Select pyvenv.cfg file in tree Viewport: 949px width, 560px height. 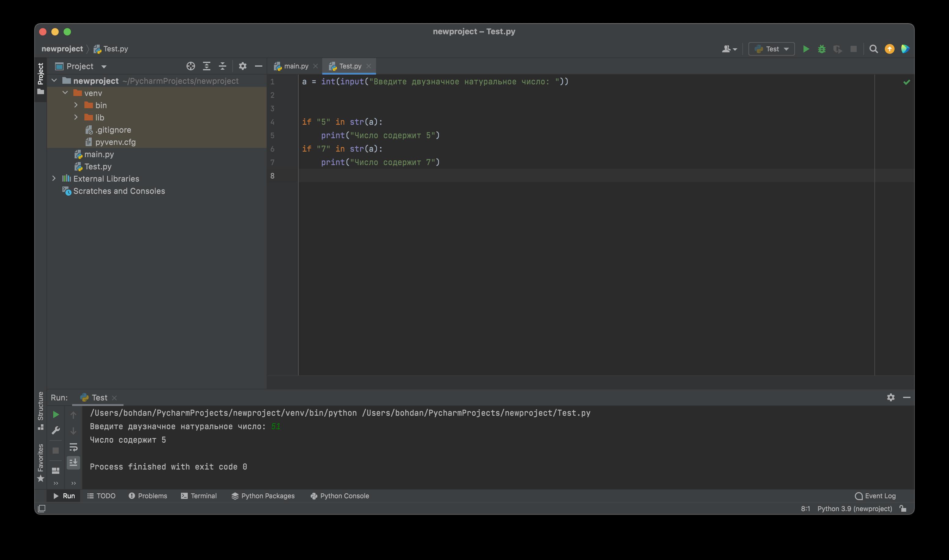tap(111, 142)
